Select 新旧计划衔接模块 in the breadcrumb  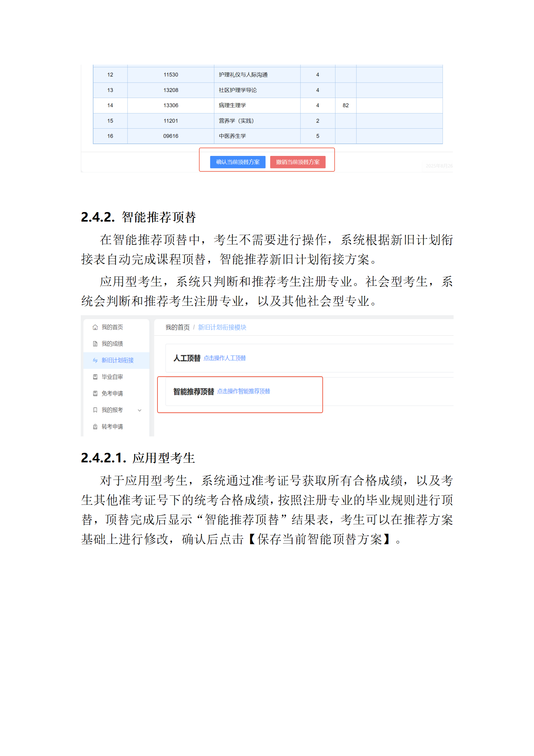222,327
